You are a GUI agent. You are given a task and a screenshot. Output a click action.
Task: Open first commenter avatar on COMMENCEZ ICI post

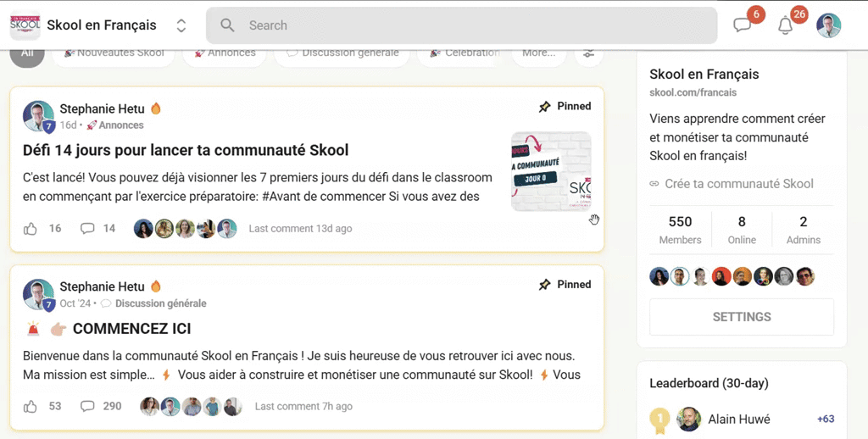149,406
